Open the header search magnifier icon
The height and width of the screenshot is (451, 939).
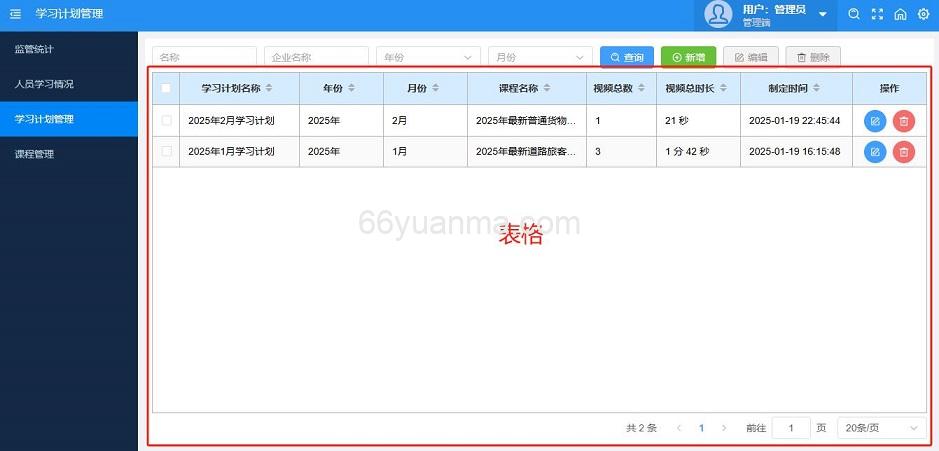click(854, 14)
